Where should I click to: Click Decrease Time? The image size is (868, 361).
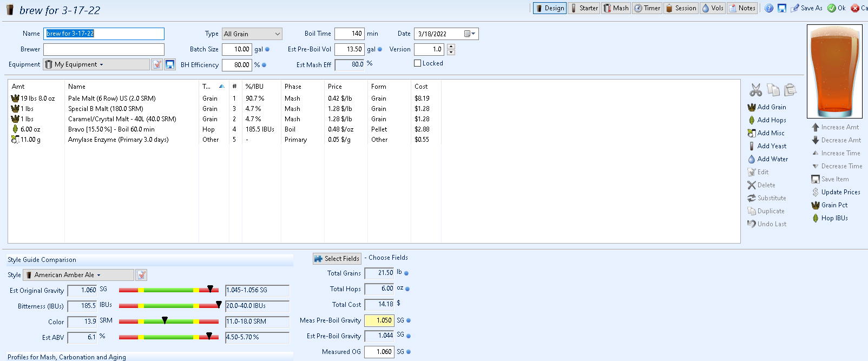[837, 166]
